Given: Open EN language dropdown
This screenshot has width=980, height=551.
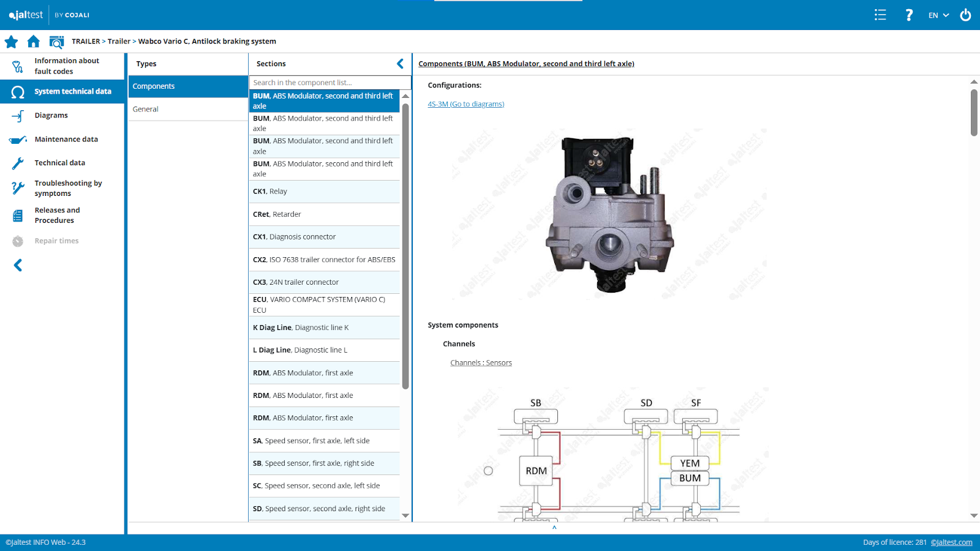Looking at the screenshot, I should pyautogui.click(x=938, y=15).
